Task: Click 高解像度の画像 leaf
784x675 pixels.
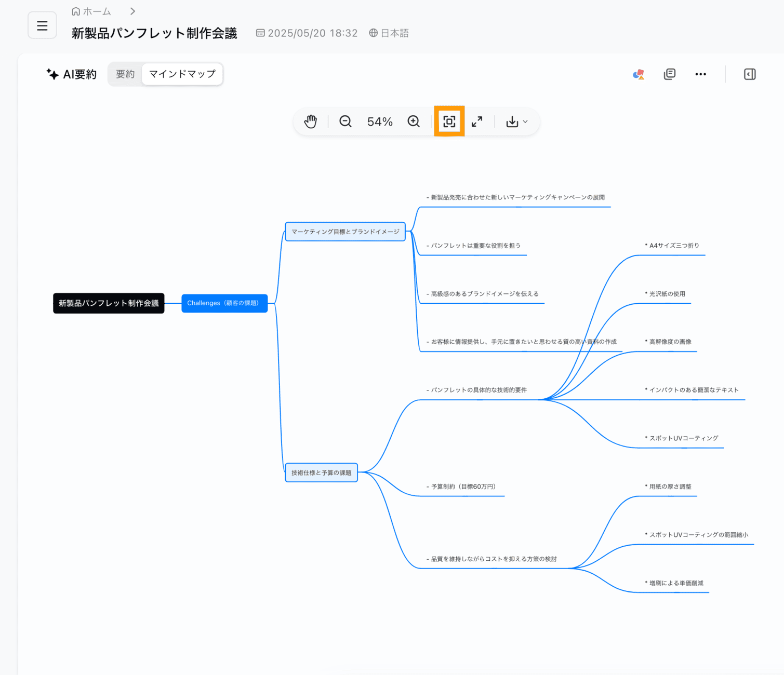Action: click(x=668, y=342)
